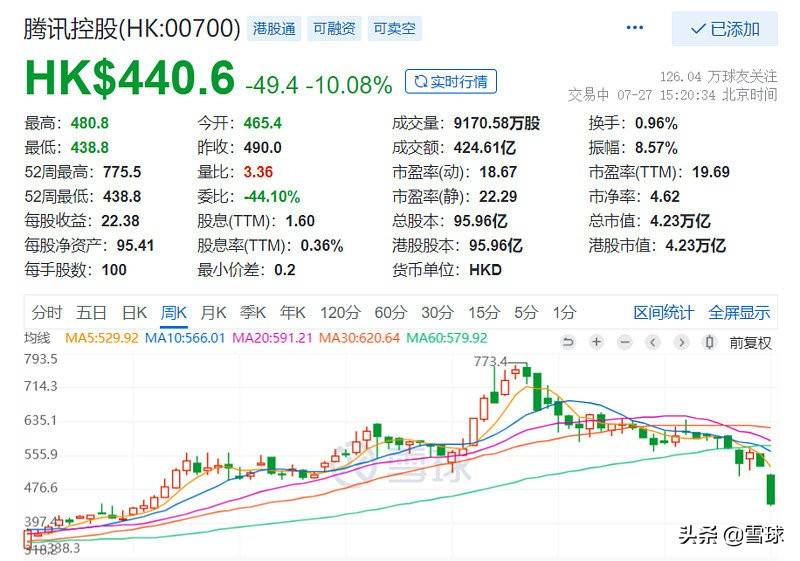This screenshot has width=800, height=561.
Task: Click the MA10:566.01 indicator label
Action: tap(185, 338)
